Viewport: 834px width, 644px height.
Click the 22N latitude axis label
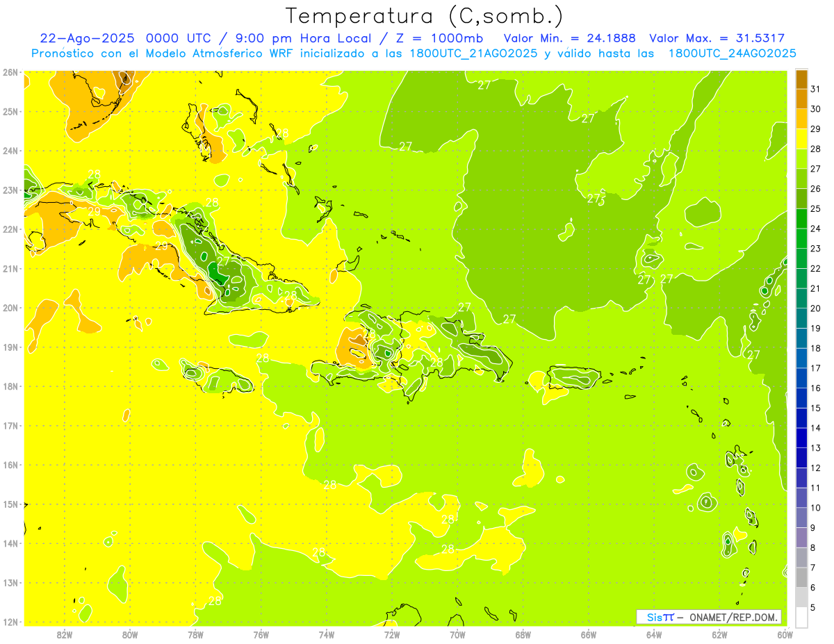click(x=10, y=229)
